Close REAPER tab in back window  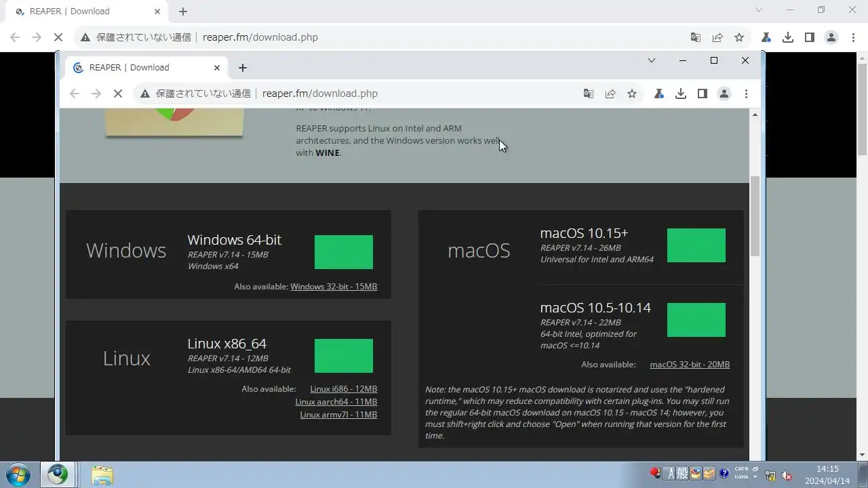(157, 12)
